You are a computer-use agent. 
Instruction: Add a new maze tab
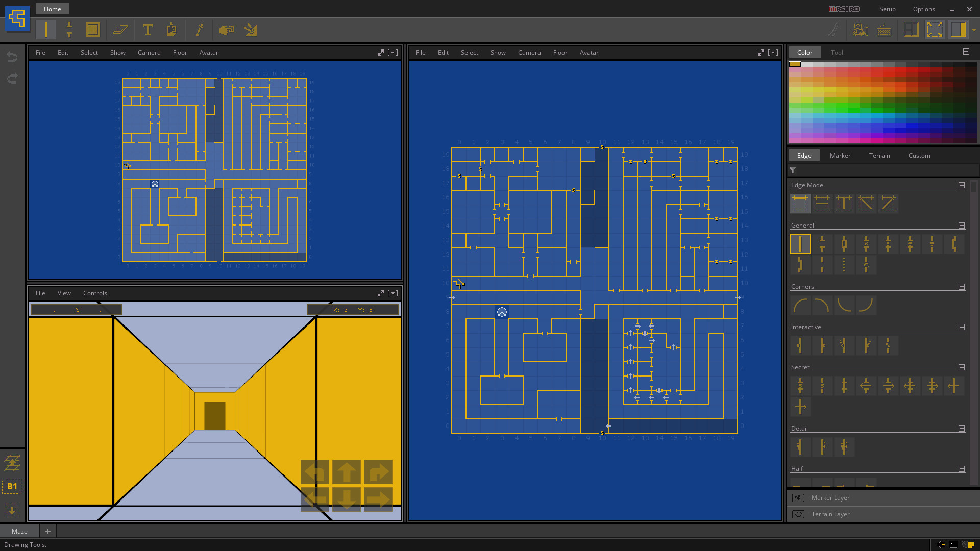pos(48,531)
